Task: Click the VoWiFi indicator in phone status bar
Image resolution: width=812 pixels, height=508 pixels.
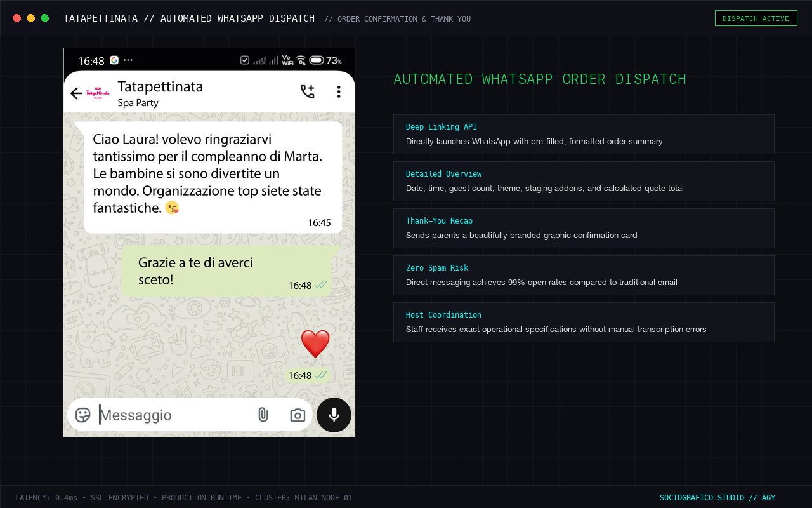Action: click(x=287, y=60)
